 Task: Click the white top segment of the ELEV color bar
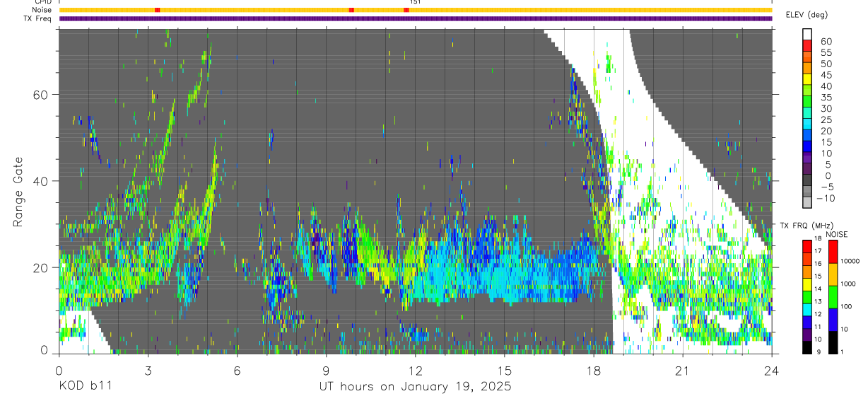pyautogui.click(x=807, y=33)
